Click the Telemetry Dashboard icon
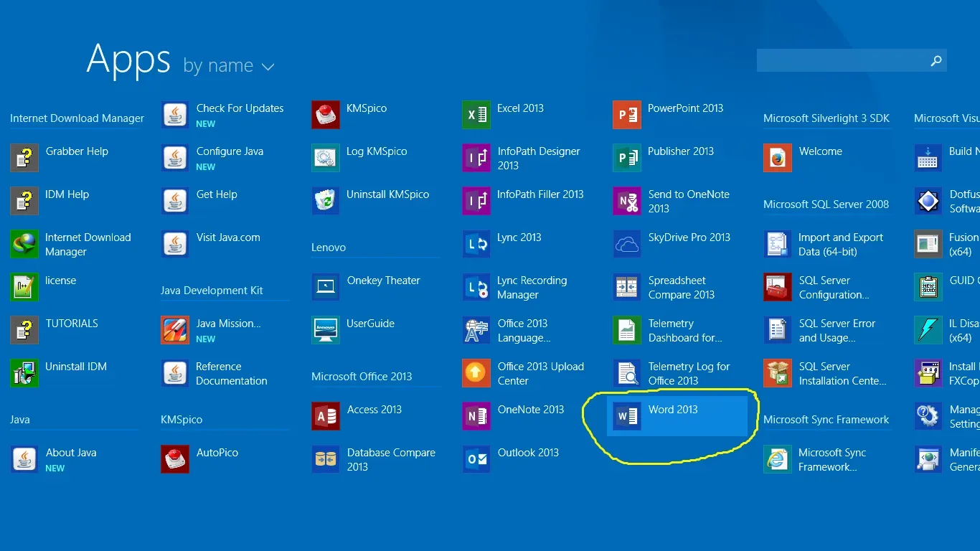980x551 pixels. (x=627, y=330)
